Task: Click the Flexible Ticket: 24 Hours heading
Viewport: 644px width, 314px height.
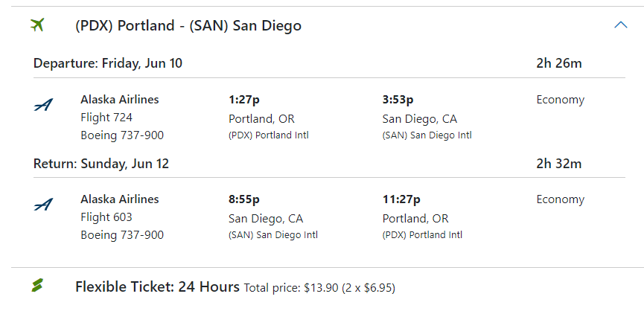Action: [x=157, y=286]
